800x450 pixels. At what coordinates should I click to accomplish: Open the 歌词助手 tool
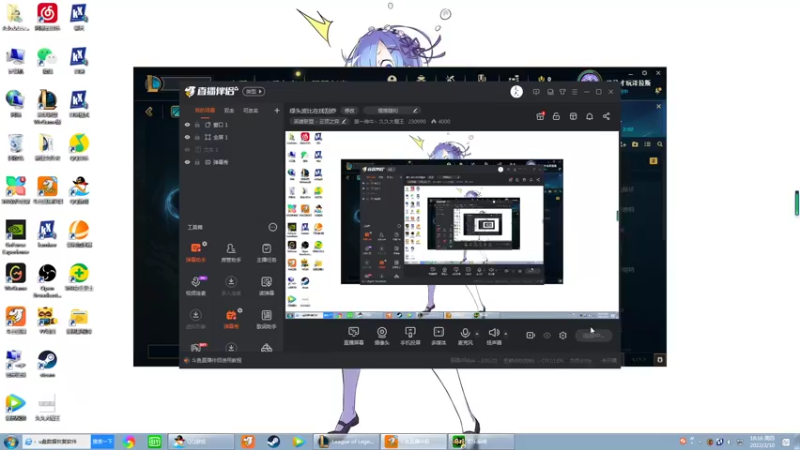266,319
